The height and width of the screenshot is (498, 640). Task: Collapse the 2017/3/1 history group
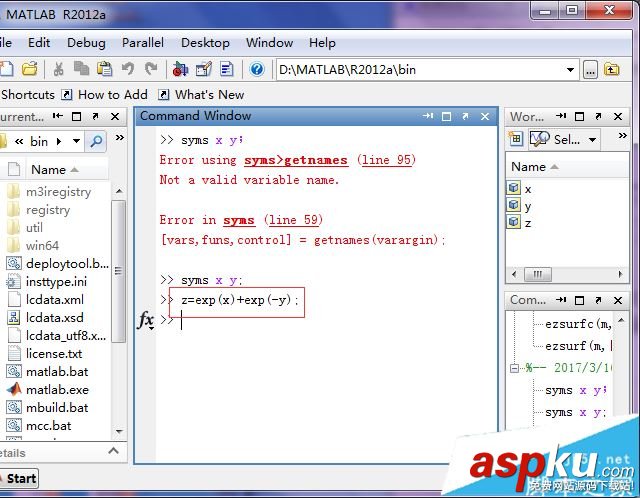514,368
